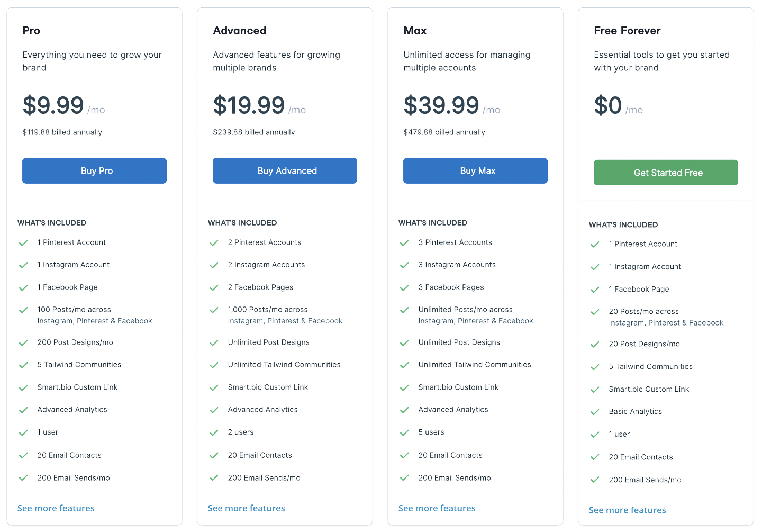The image size is (762, 532).
Task: Click the Buy Pro button
Action: [x=94, y=171]
